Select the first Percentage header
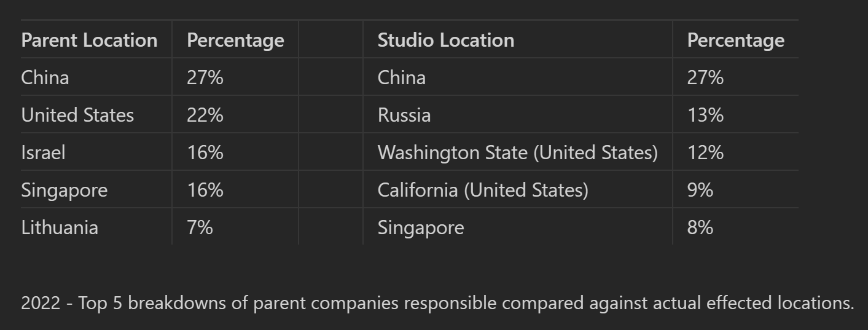Viewport: 868px width, 330px height. [x=235, y=40]
